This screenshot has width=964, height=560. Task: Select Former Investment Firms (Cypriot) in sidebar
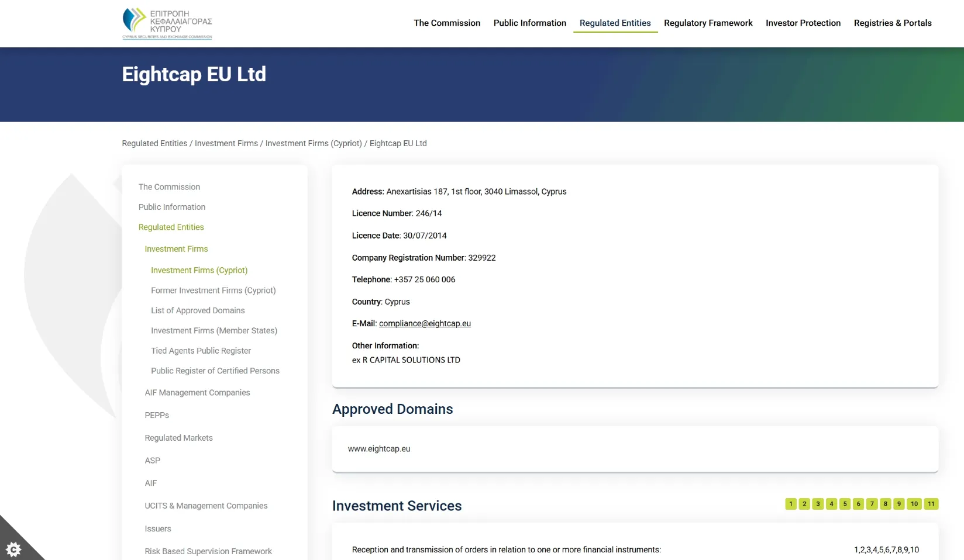point(213,291)
